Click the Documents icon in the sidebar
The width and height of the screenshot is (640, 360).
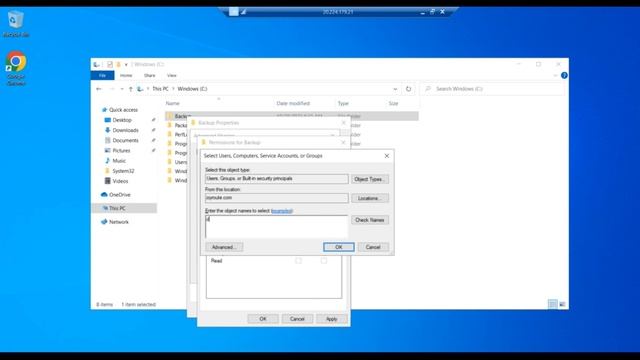point(108,140)
